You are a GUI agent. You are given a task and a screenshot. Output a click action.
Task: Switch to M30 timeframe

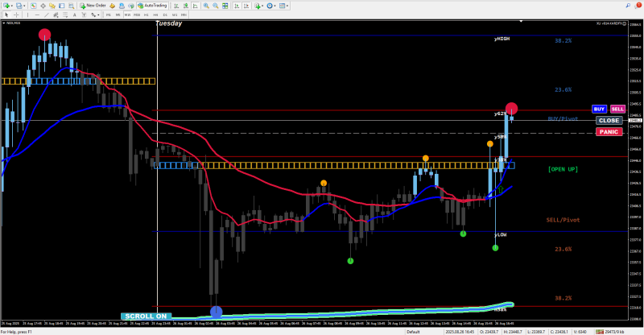click(x=137, y=14)
